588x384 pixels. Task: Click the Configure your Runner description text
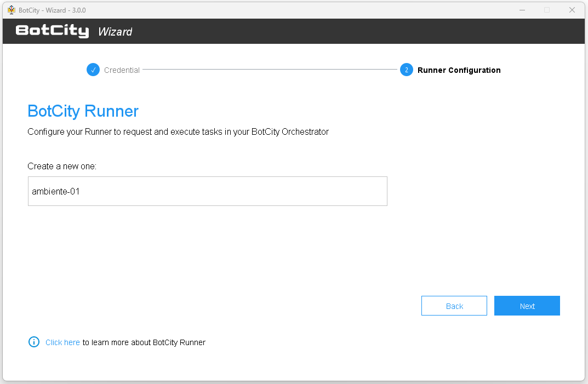point(178,132)
